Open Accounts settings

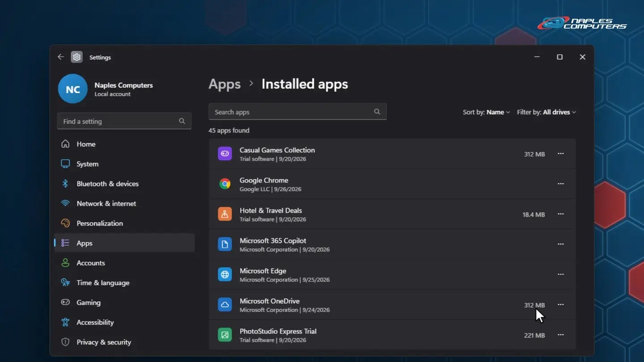coord(124,263)
